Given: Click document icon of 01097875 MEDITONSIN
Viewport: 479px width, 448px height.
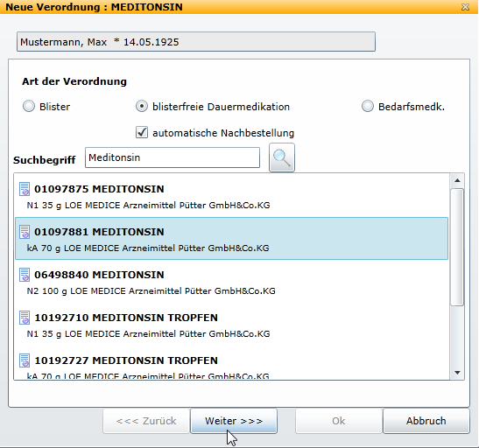Looking at the screenshot, I should coord(25,189).
